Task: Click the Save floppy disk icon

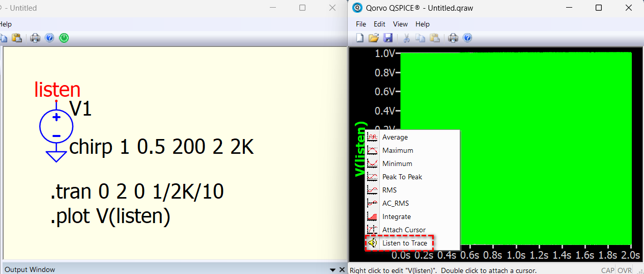Action: tap(388, 38)
